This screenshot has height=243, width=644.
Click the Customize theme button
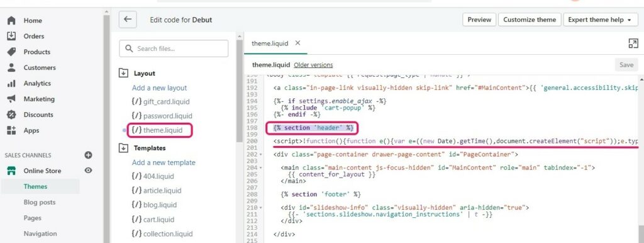[530, 20]
